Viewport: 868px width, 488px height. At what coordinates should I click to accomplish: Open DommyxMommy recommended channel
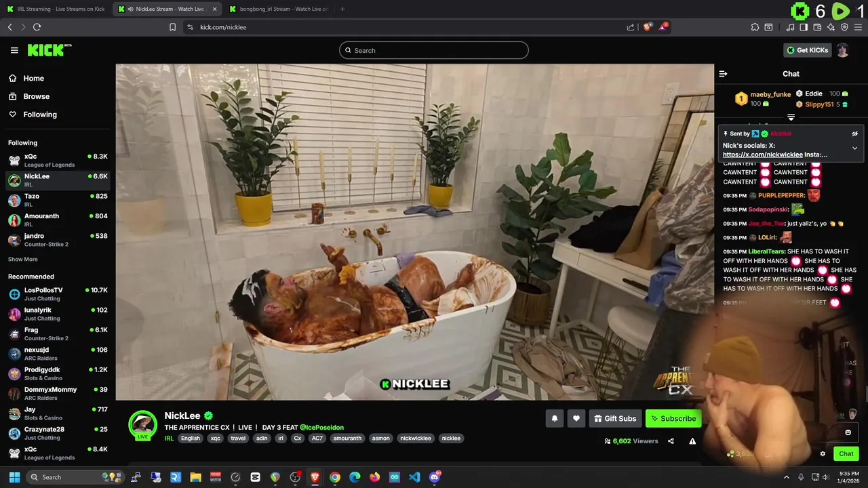[x=58, y=393]
